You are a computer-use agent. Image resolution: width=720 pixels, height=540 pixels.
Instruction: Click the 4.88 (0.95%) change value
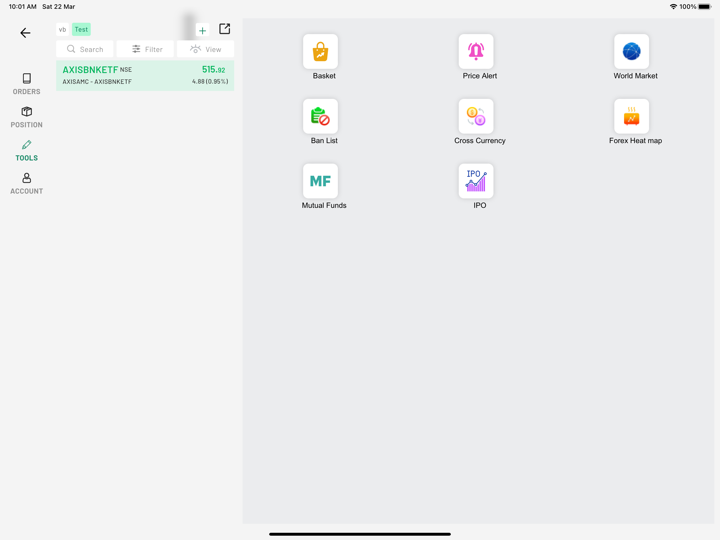210,81
